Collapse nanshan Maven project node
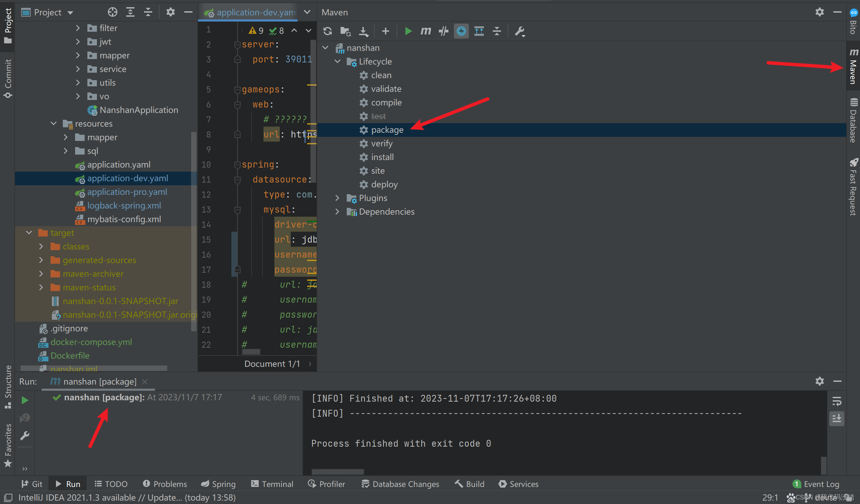 coord(325,48)
